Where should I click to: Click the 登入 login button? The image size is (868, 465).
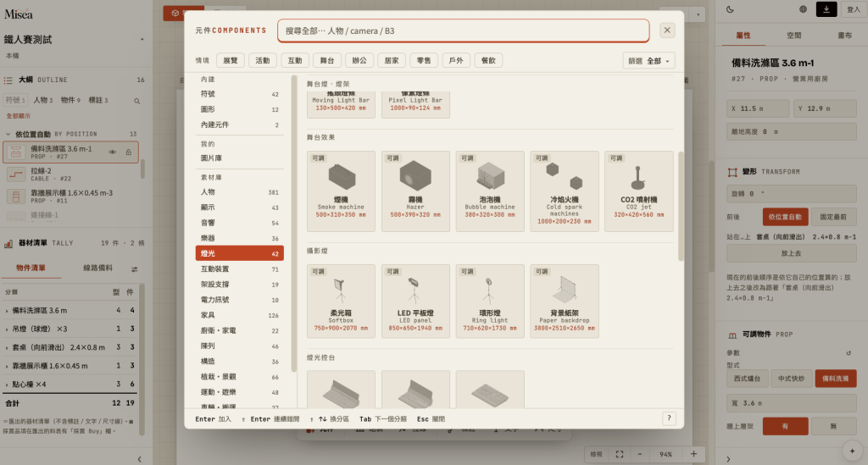pyautogui.click(x=853, y=9)
